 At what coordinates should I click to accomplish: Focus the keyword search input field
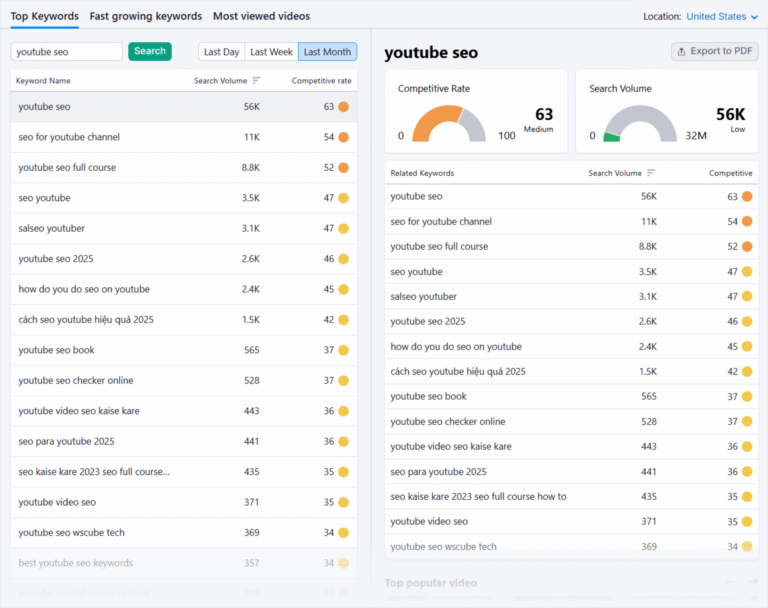66,51
